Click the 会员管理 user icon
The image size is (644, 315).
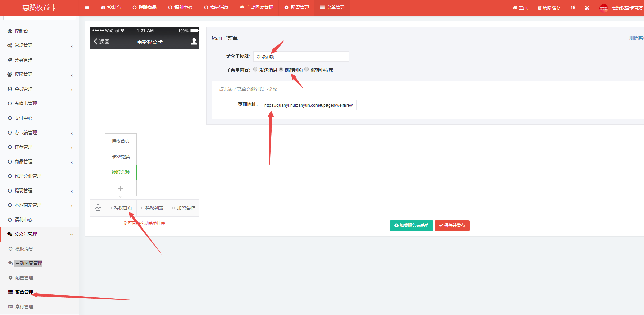click(x=10, y=89)
